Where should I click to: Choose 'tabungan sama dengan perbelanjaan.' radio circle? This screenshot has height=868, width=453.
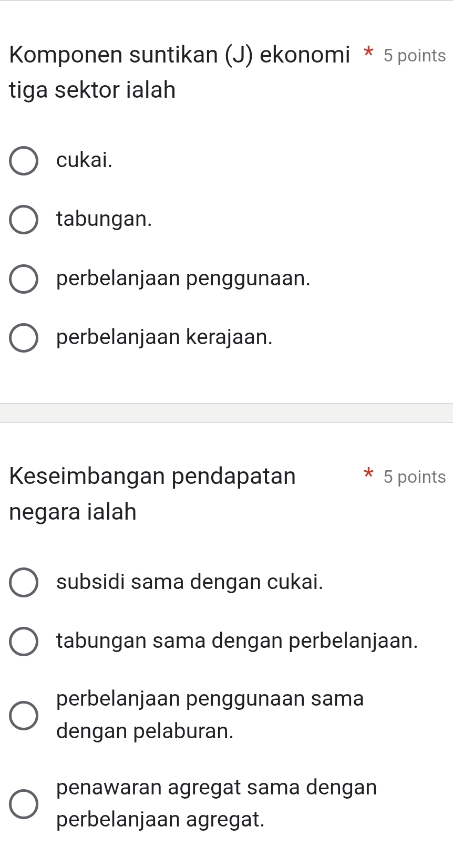point(24,642)
